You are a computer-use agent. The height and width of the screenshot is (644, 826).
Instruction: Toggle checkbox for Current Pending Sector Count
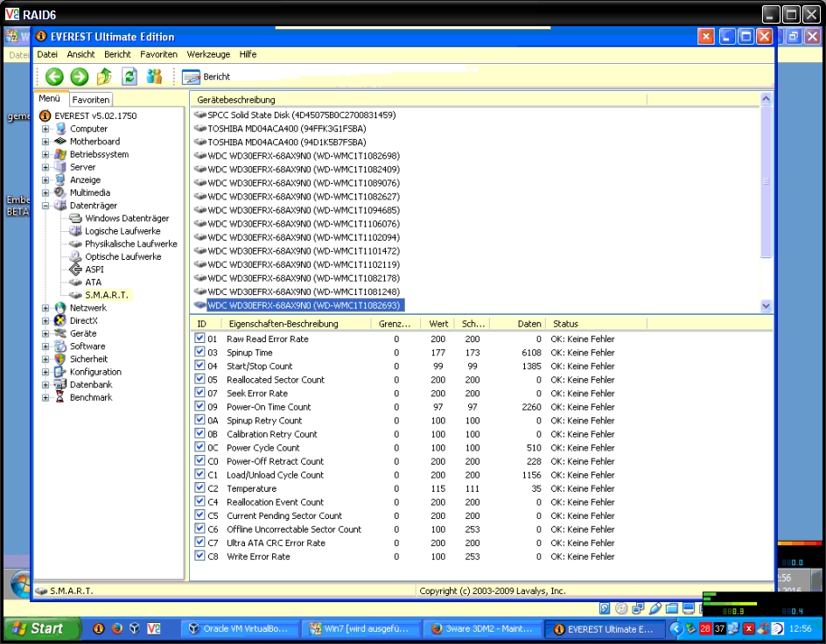(199, 515)
